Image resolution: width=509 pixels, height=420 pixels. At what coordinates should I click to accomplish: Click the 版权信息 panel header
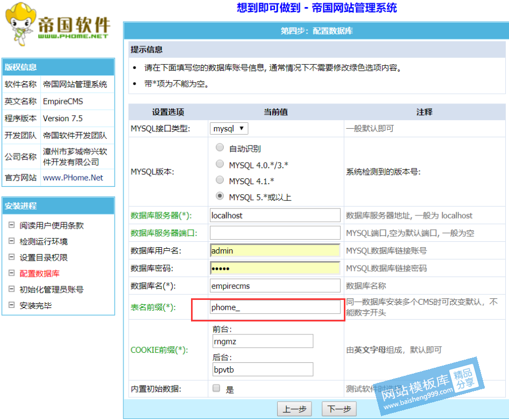(59, 67)
